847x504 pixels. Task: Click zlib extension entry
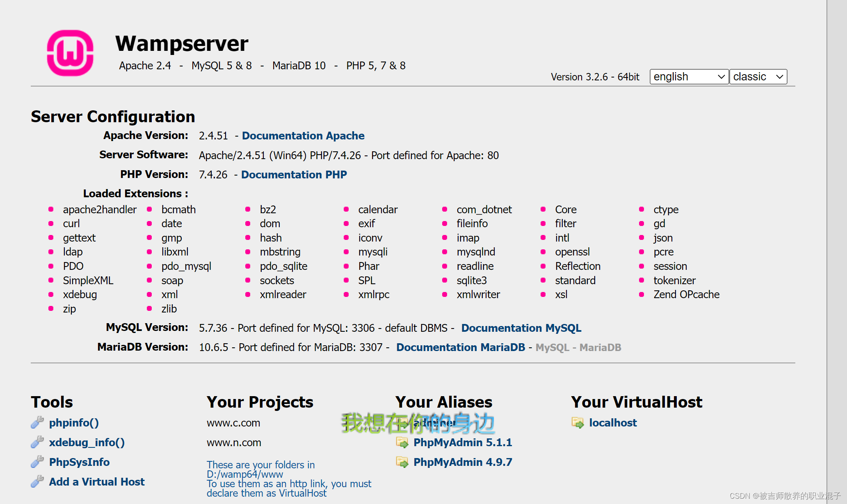point(169,309)
